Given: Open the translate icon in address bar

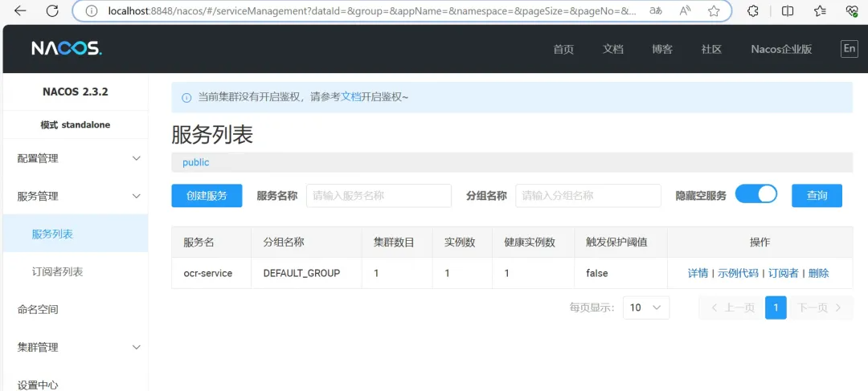Looking at the screenshot, I should click(656, 10).
